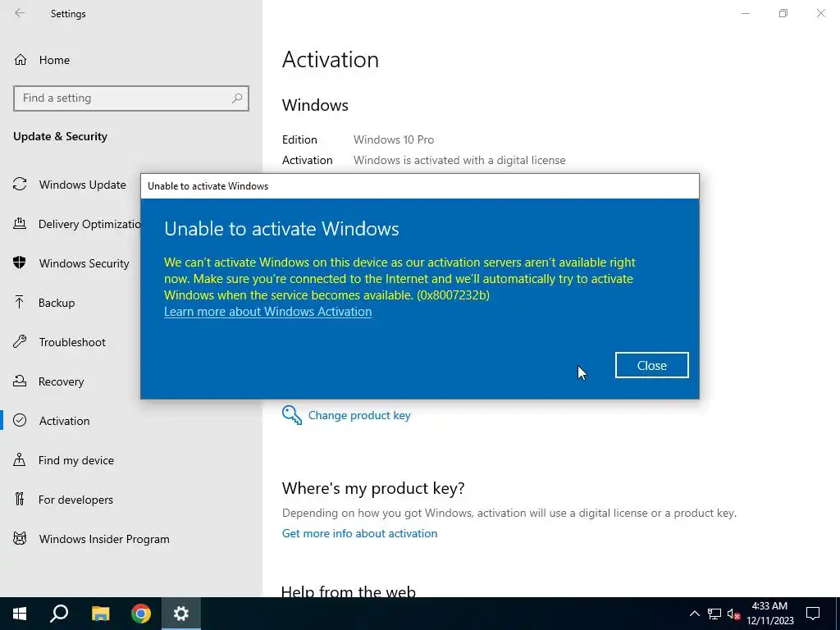
Task: Click the Update & Security sidebar heading
Action: pyautogui.click(x=60, y=136)
